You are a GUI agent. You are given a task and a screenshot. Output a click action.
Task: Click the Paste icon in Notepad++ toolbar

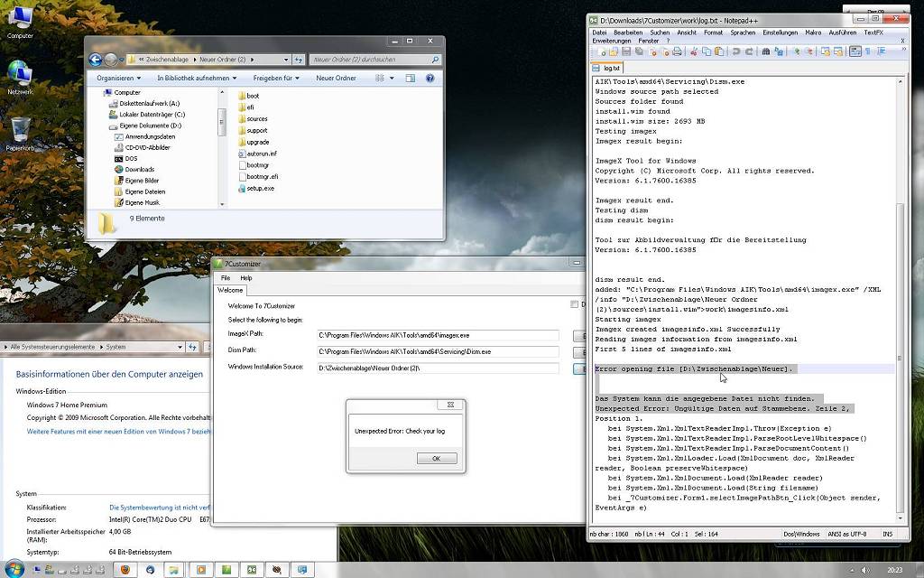[x=719, y=51]
